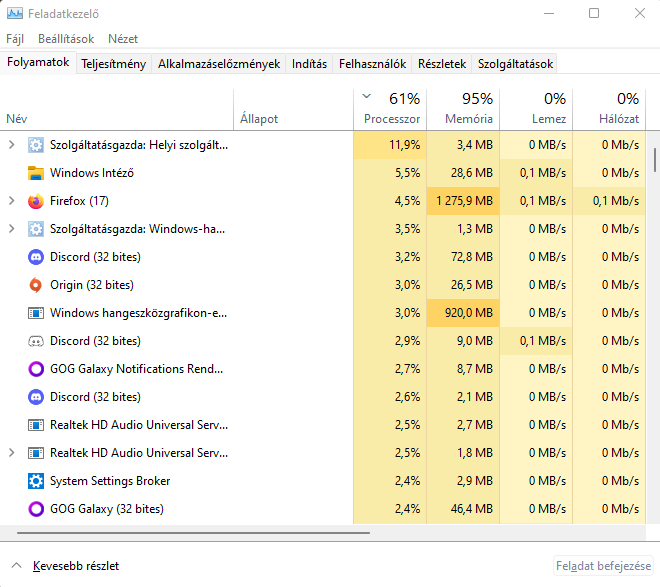Open the Szolgáltatások tab

[515, 64]
